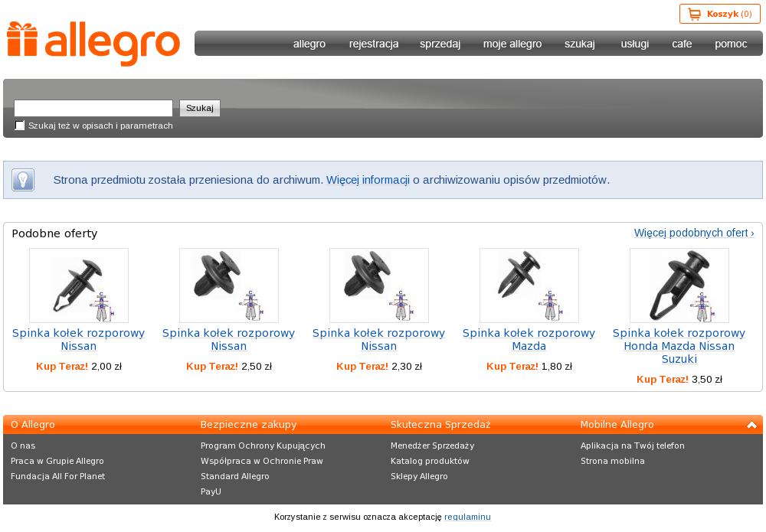Open Nissan clip link priced 2,00 zł
The height and width of the screenshot is (532, 766).
[x=79, y=340]
